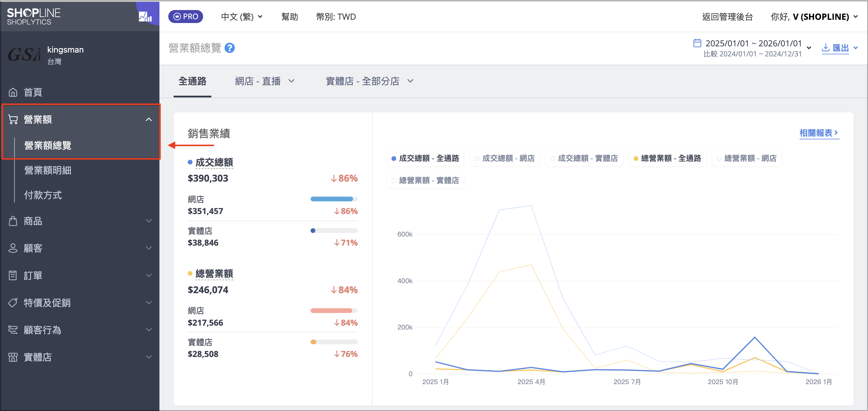Click the PRO badge icon
The width and height of the screenshot is (868, 411).
pyautogui.click(x=177, y=17)
